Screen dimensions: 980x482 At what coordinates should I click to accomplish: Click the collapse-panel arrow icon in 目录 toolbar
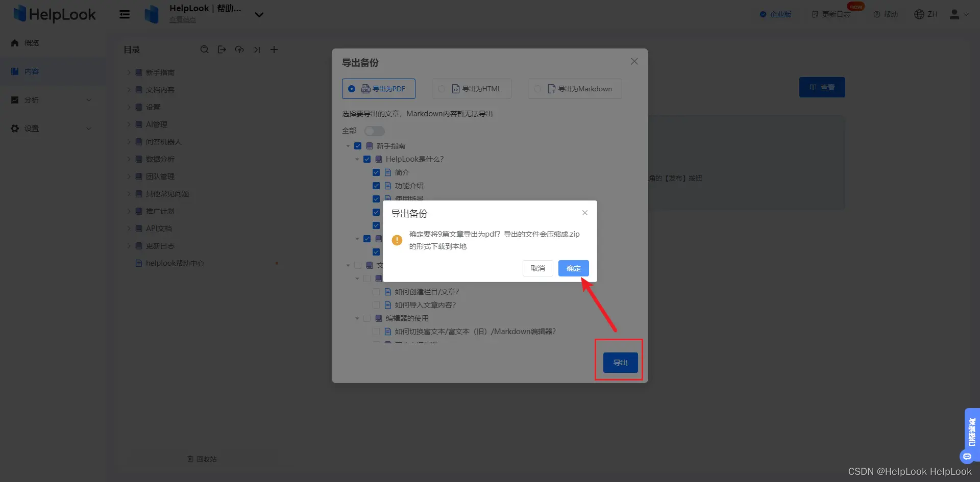coord(257,49)
